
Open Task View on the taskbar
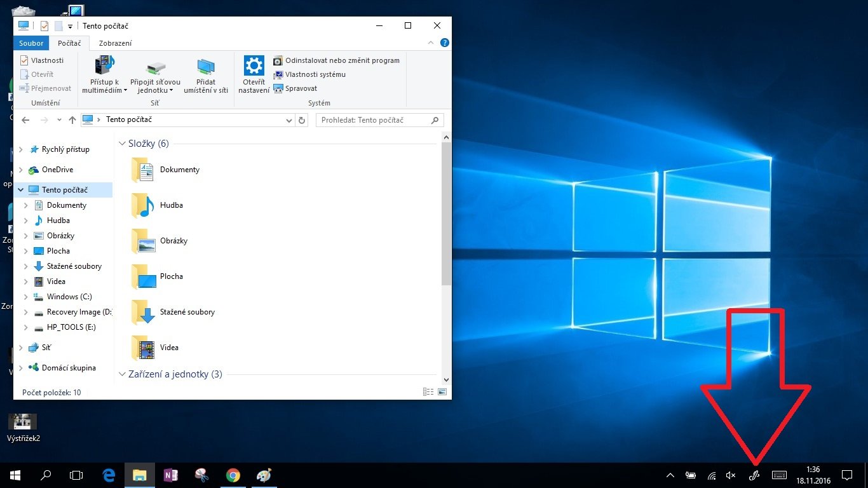(x=76, y=475)
